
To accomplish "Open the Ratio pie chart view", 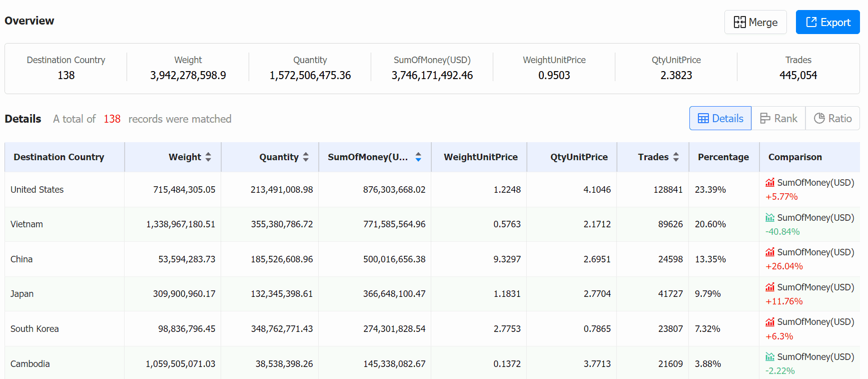I will click(x=832, y=118).
